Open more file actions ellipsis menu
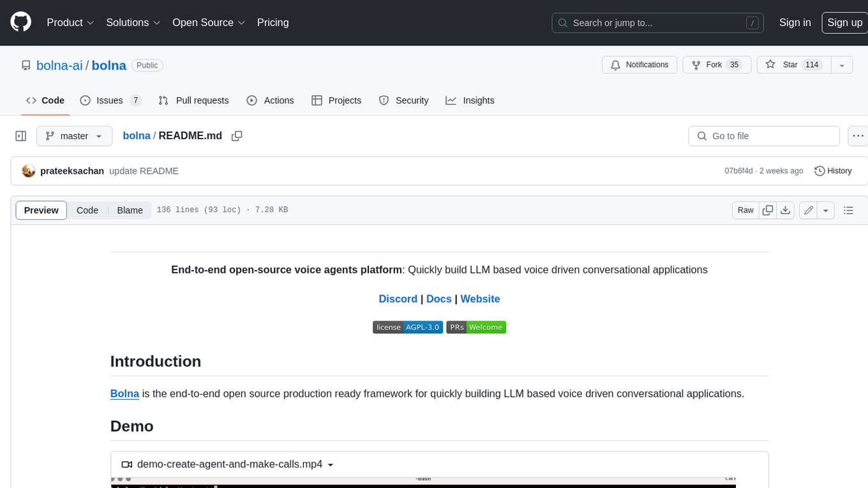The width and height of the screenshot is (868, 488). coord(858,136)
